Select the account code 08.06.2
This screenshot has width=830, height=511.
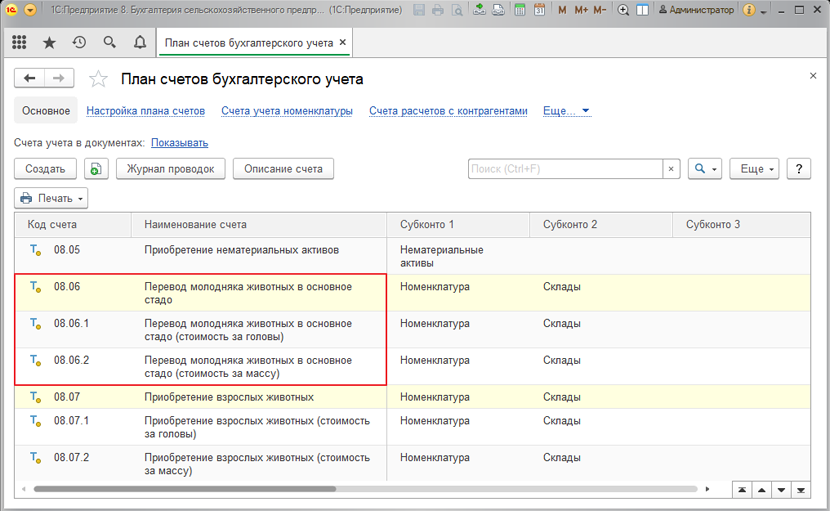[71, 360]
